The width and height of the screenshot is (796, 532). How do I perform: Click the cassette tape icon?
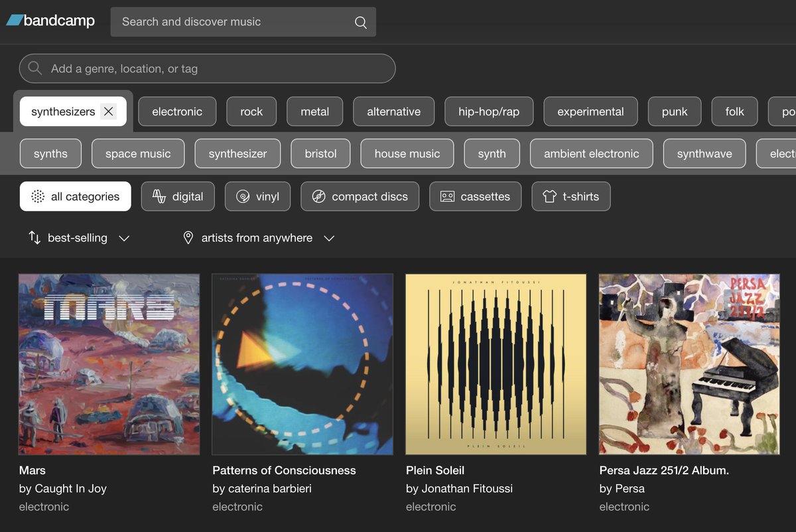(448, 196)
